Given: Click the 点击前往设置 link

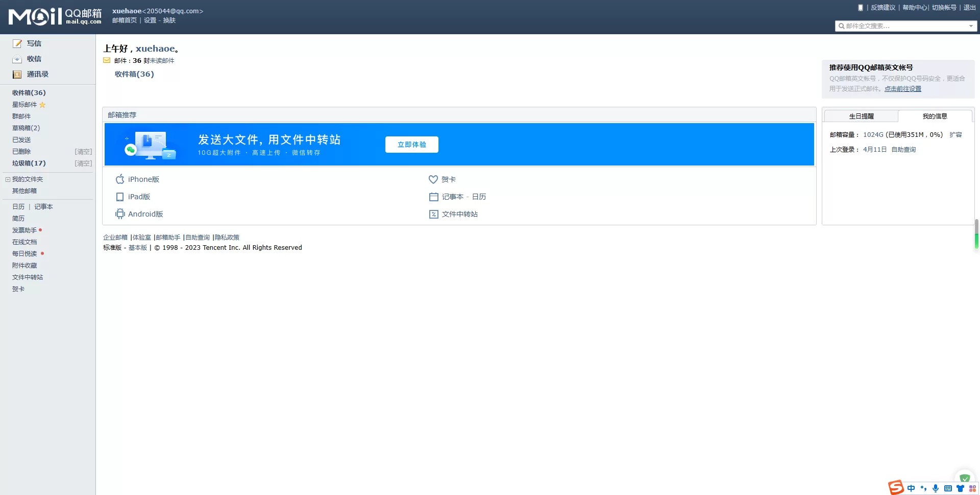Looking at the screenshot, I should tap(902, 89).
